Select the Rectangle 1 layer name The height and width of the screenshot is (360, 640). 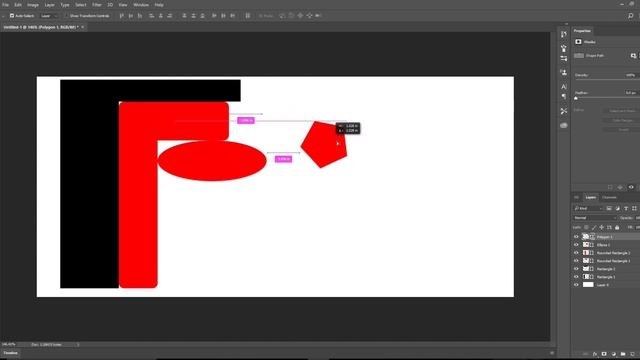click(606, 277)
